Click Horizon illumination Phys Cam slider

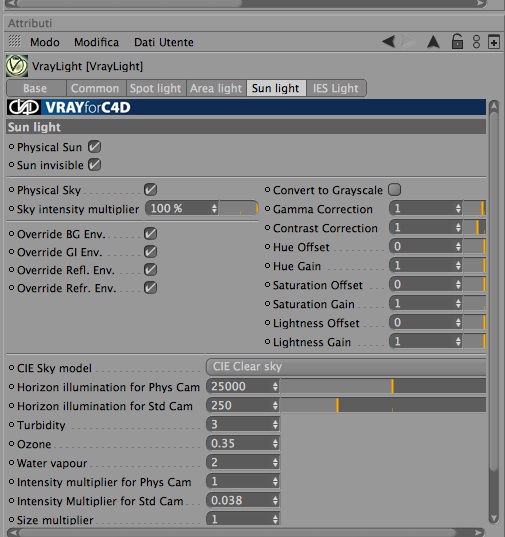(383, 386)
